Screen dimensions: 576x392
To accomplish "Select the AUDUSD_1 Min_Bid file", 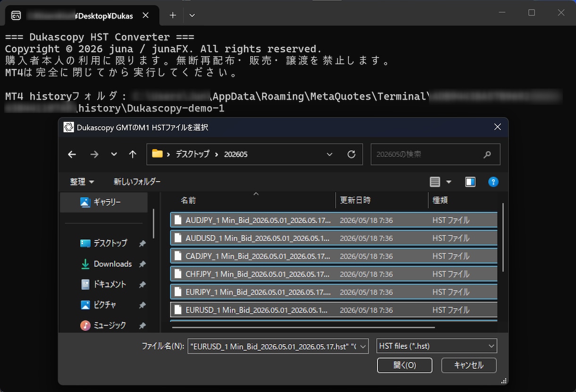I will pos(333,238).
